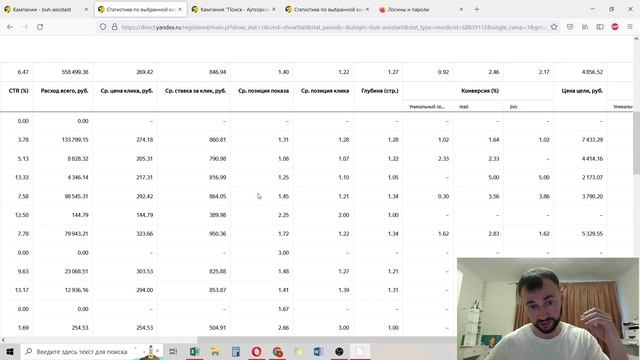Close the Кампания "Поиск" tab
The height and width of the screenshot is (360, 640).
(273, 9)
